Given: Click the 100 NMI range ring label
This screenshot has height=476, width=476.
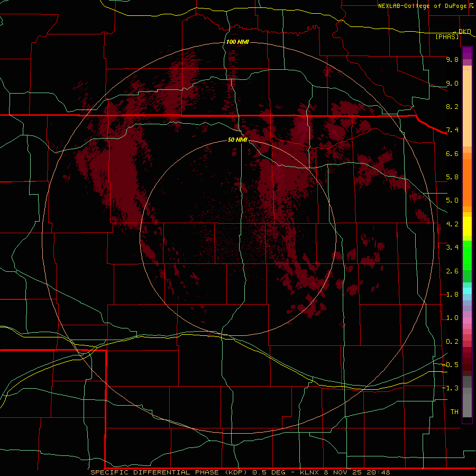Looking at the screenshot, I should [x=237, y=42].
